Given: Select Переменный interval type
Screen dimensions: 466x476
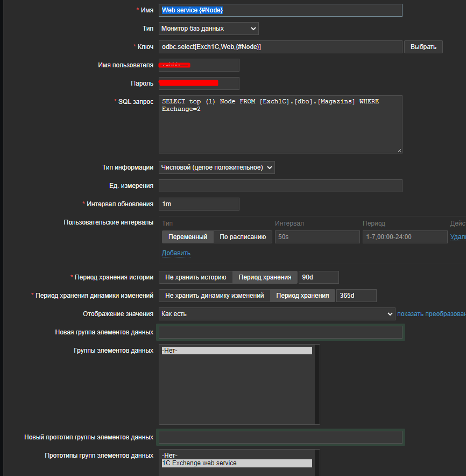Looking at the screenshot, I should 187,237.
